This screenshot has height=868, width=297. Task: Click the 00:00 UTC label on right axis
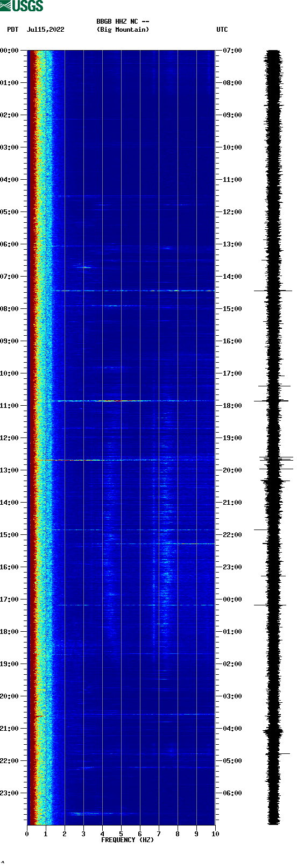point(232,599)
